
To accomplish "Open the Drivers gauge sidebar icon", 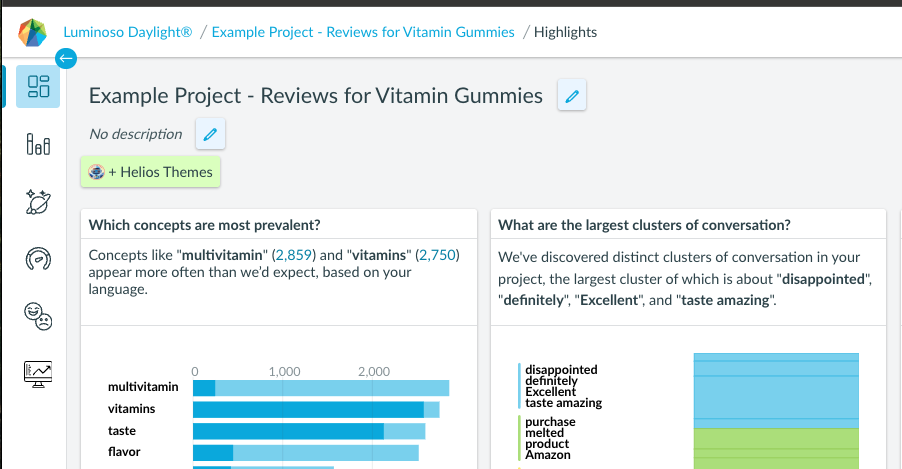I will pos(38,259).
